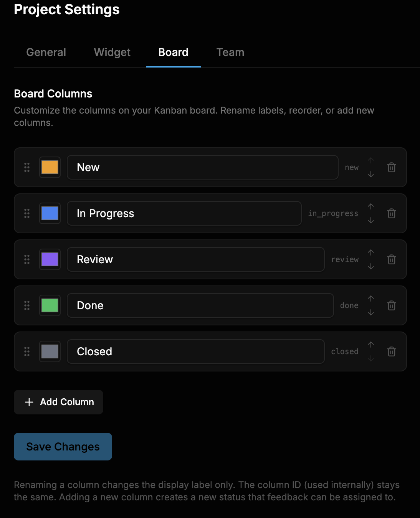This screenshot has height=518, width=420.
Task: Move the "In Progress" column up
Action: pos(371,206)
